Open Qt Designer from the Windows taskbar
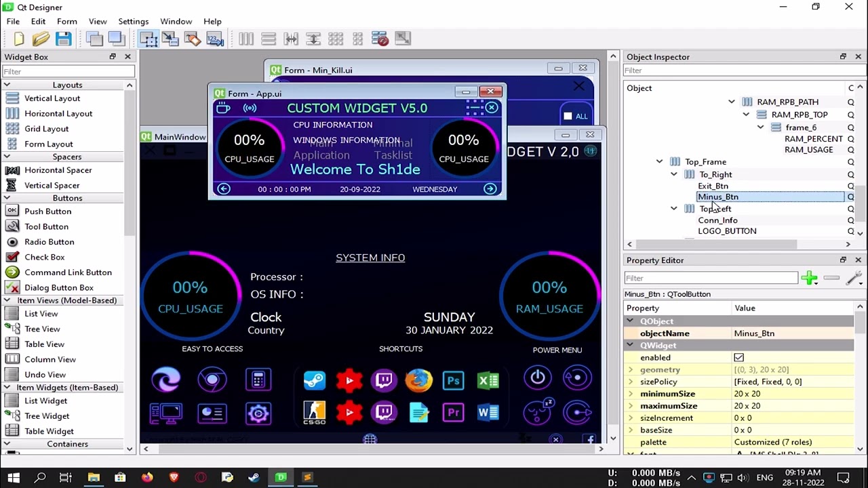 coord(281,477)
